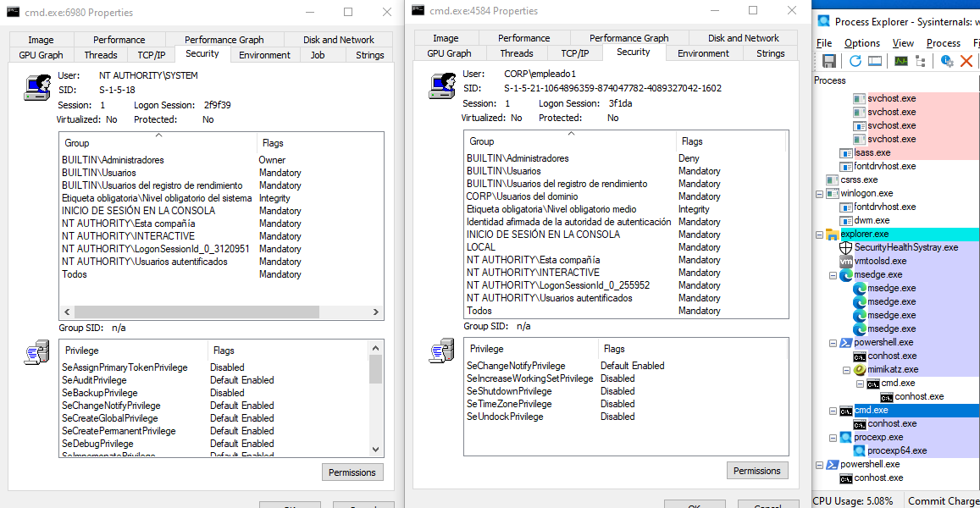Click the csrss.exe process icon

832,180
